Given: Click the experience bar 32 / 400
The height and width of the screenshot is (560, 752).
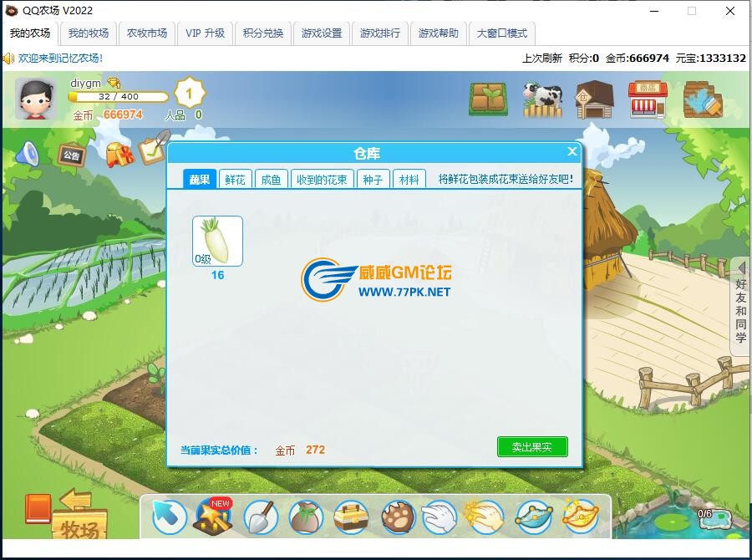Looking at the screenshot, I should pyautogui.click(x=119, y=96).
